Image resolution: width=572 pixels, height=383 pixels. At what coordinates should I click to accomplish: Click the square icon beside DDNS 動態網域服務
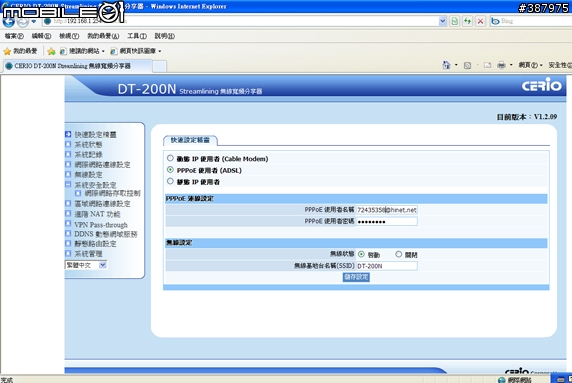click(x=68, y=233)
